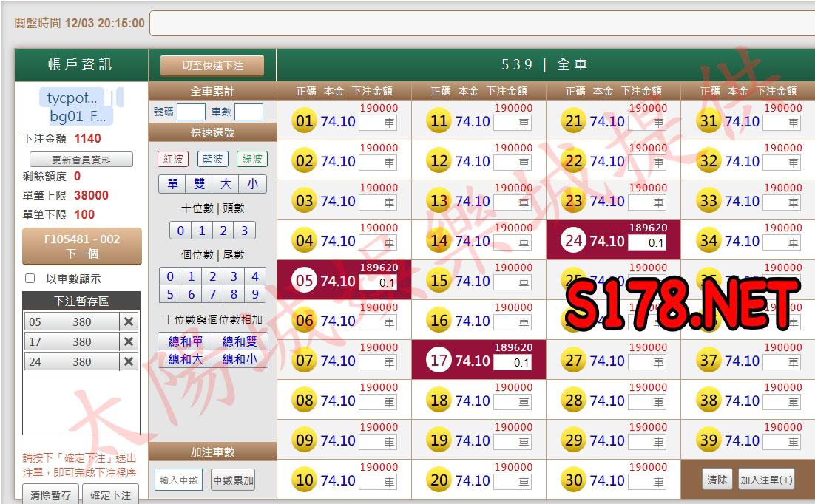Image resolution: width=815 pixels, height=504 pixels.
Task: Select number ball 04
Action: [x=304, y=241]
